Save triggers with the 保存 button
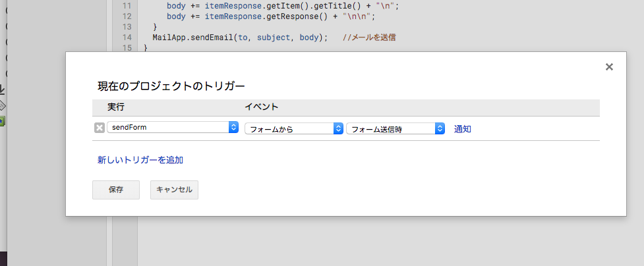 click(x=116, y=190)
